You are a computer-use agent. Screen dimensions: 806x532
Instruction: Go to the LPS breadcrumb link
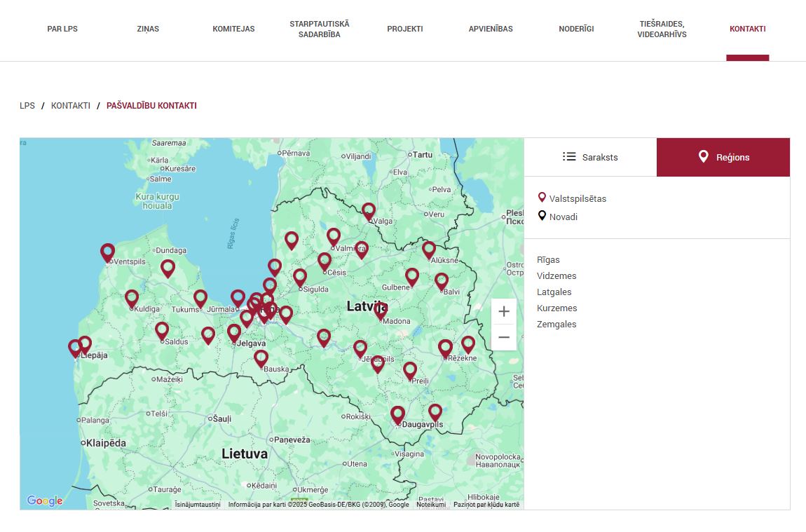point(27,106)
